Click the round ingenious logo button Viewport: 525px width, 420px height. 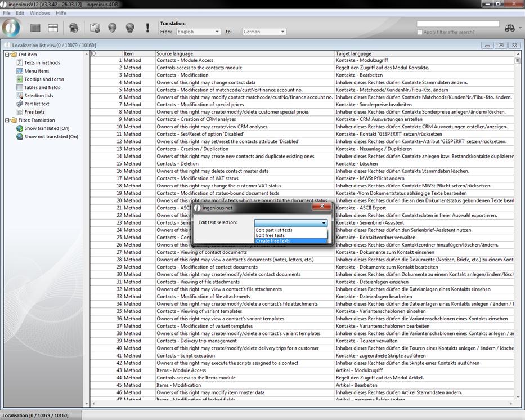pos(11,28)
